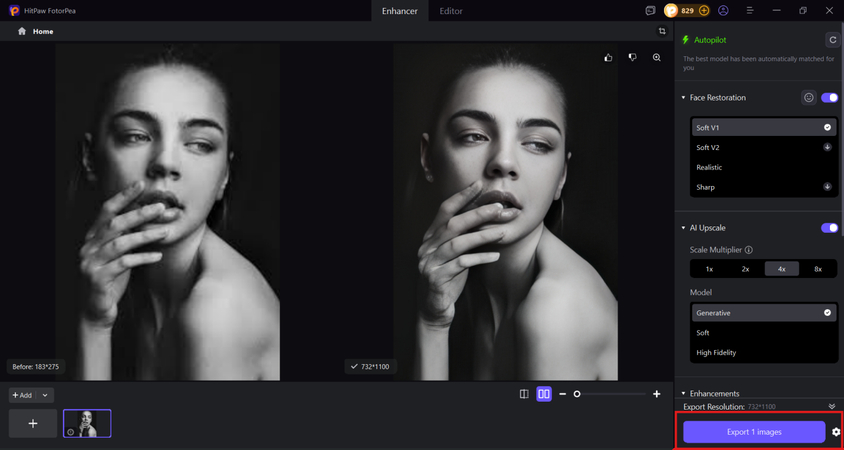Go to Home via house icon
The width and height of the screenshot is (844, 450).
pyautogui.click(x=22, y=31)
